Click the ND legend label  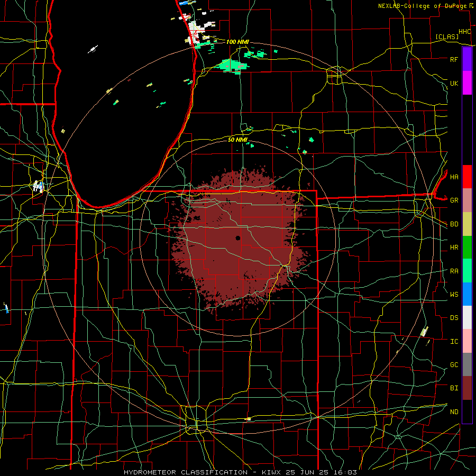(454, 412)
